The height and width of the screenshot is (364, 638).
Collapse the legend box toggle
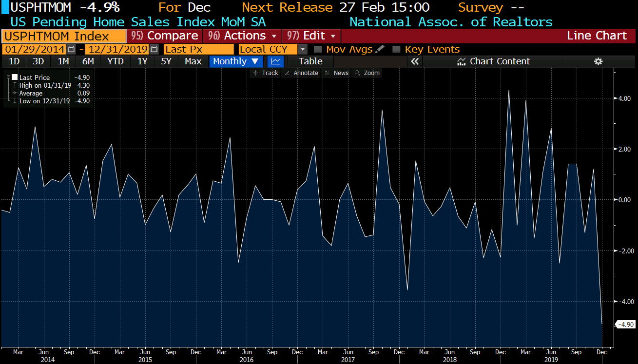tap(8, 77)
